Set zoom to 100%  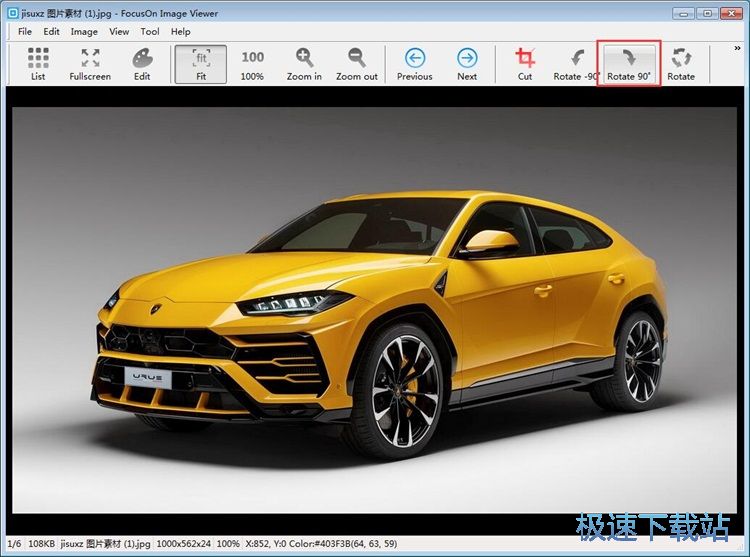252,64
